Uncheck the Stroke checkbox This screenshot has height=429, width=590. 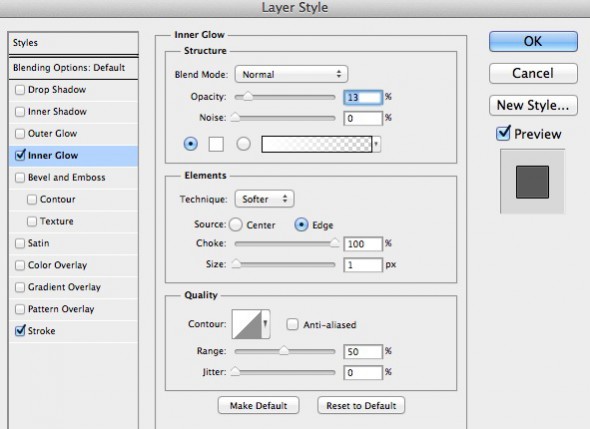tap(20, 330)
